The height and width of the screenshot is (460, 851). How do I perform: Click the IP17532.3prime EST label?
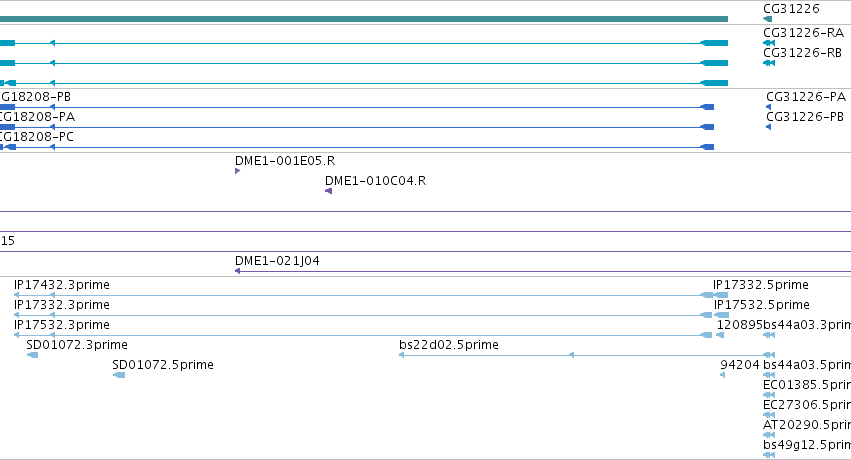tap(62, 325)
